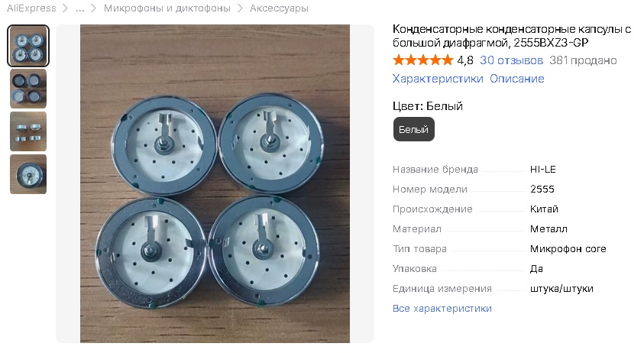Select third thumbnail showing capsules side view
This screenshot has height=353, width=644.
click(x=28, y=131)
